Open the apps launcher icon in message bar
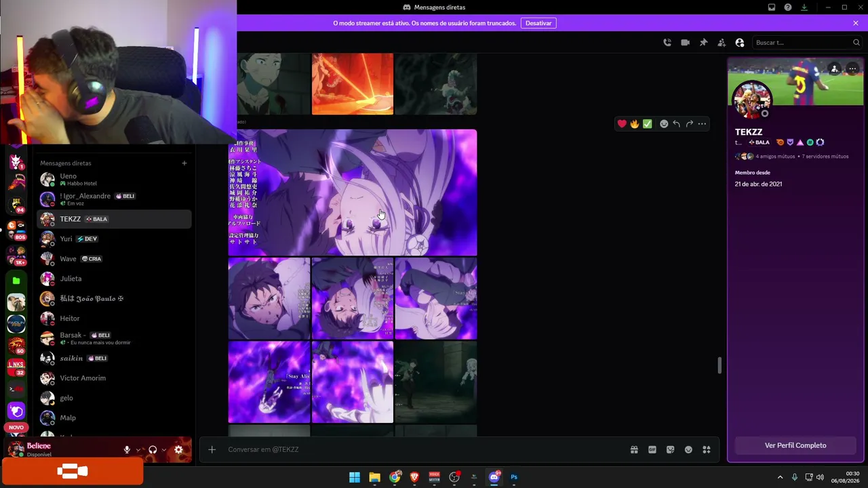The image size is (868, 488). click(707, 449)
